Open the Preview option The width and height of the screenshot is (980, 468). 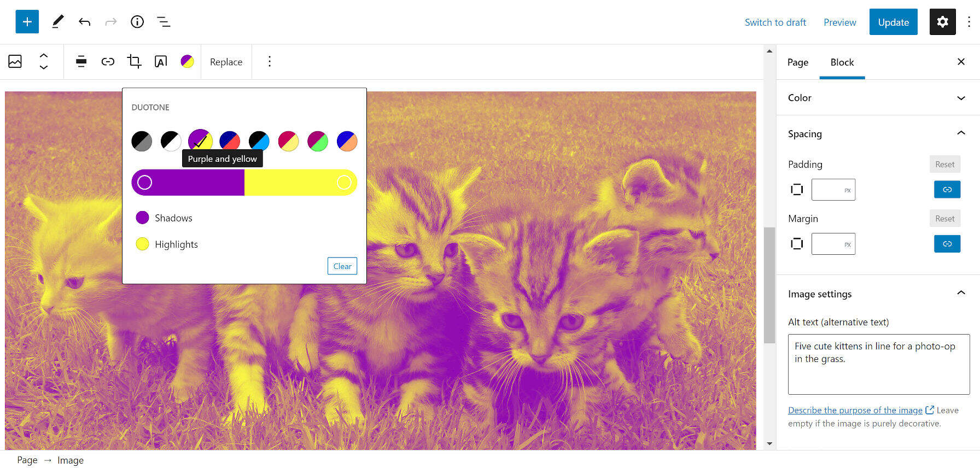pos(840,22)
